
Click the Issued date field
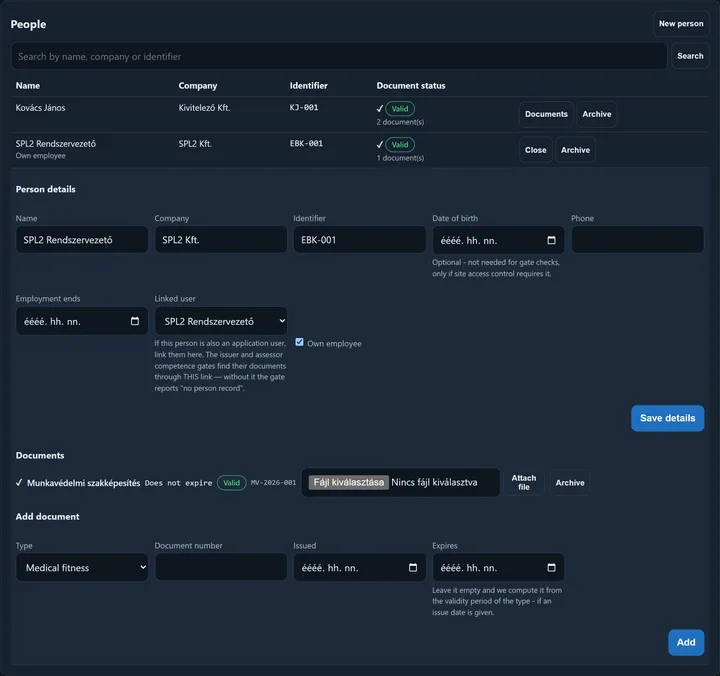pos(360,568)
